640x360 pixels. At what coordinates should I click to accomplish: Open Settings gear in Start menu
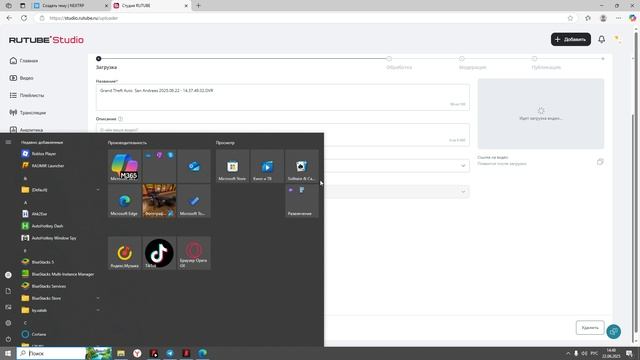point(8,323)
